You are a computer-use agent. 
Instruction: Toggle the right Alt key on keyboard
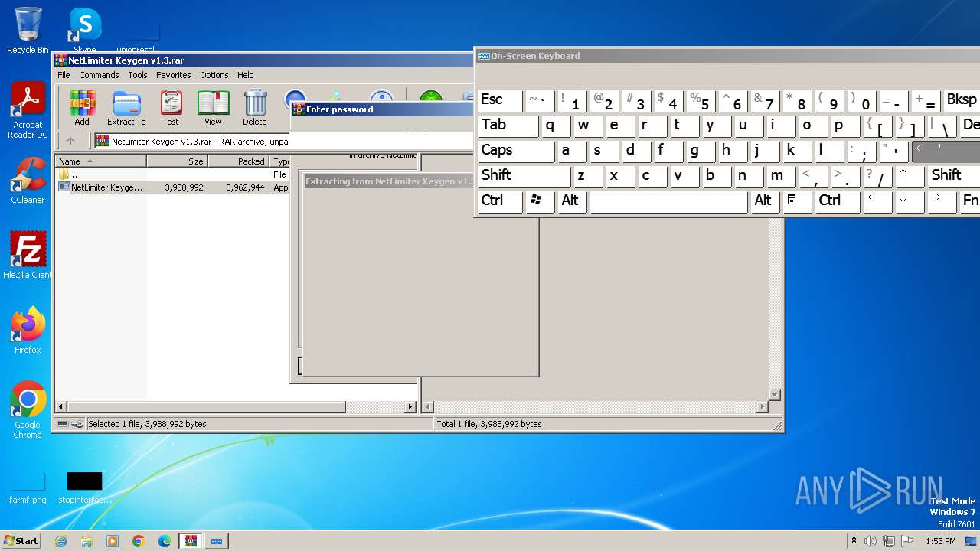click(x=765, y=201)
